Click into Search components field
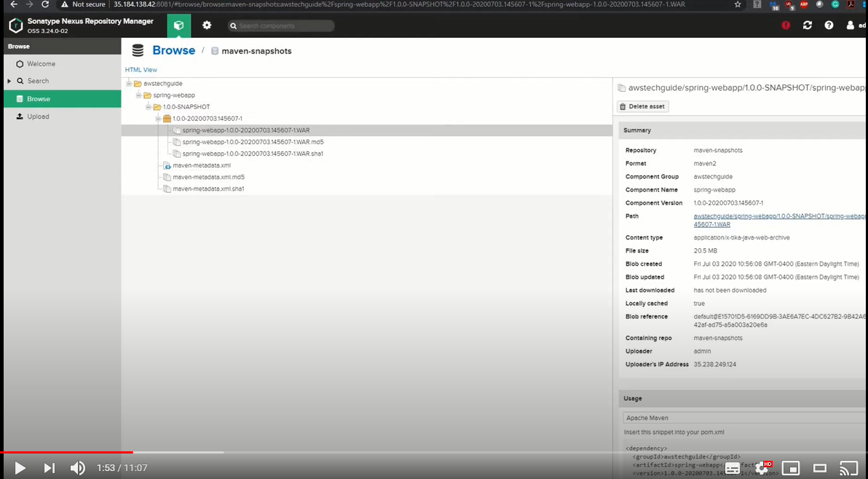The height and width of the screenshot is (479, 868). coord(281,25)
